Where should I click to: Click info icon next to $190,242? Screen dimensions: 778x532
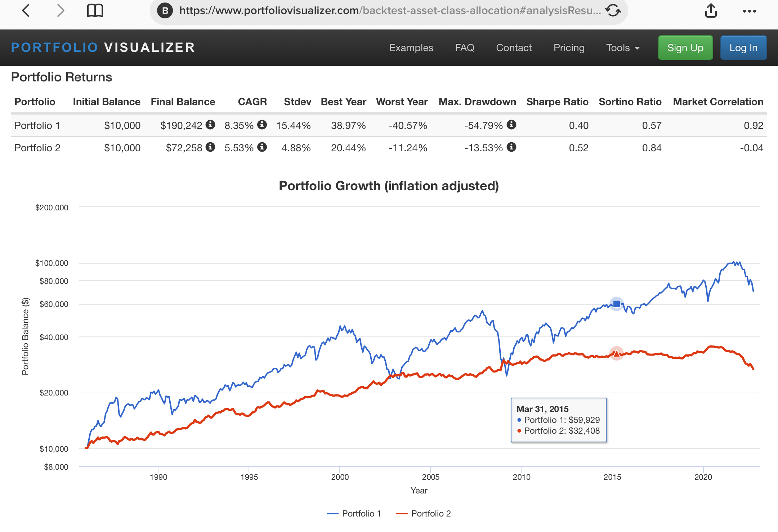(210, 125)
